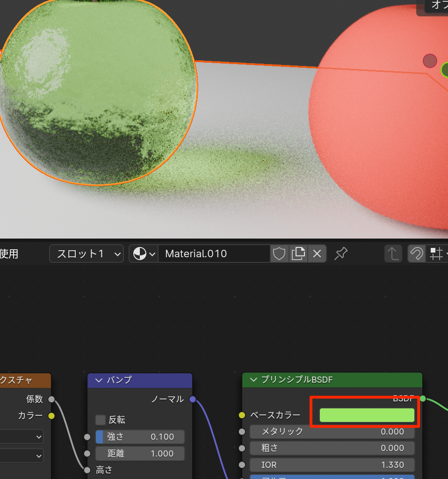The image size is (448, 479).
Task: Toggle the snap magnet icon
Action: point(416,254)
